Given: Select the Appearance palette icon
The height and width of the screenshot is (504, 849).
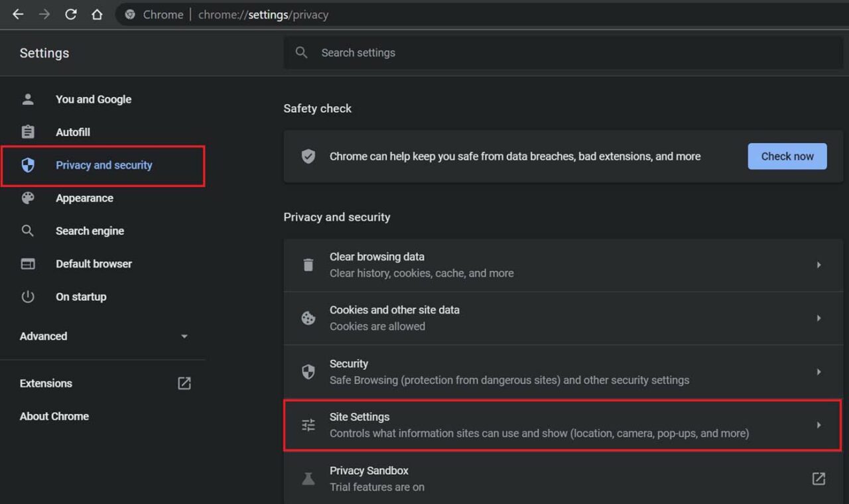Looking at the screenshot, I should (x=28, y=198).
